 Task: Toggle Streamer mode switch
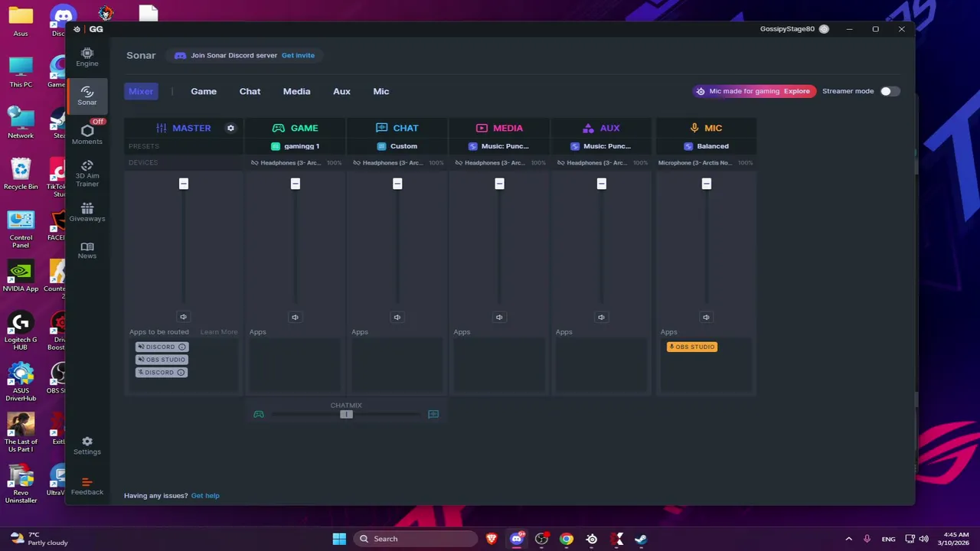[888, 91]
